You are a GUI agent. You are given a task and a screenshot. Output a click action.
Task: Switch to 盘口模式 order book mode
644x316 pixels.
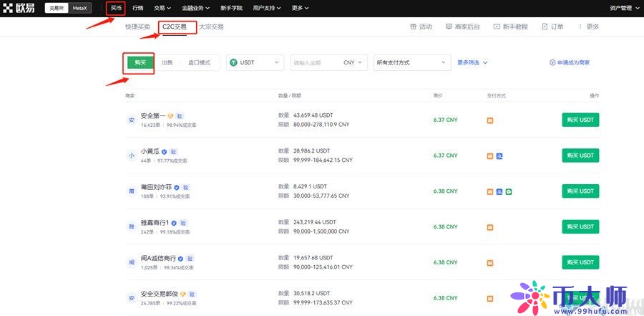click(199, 62)
